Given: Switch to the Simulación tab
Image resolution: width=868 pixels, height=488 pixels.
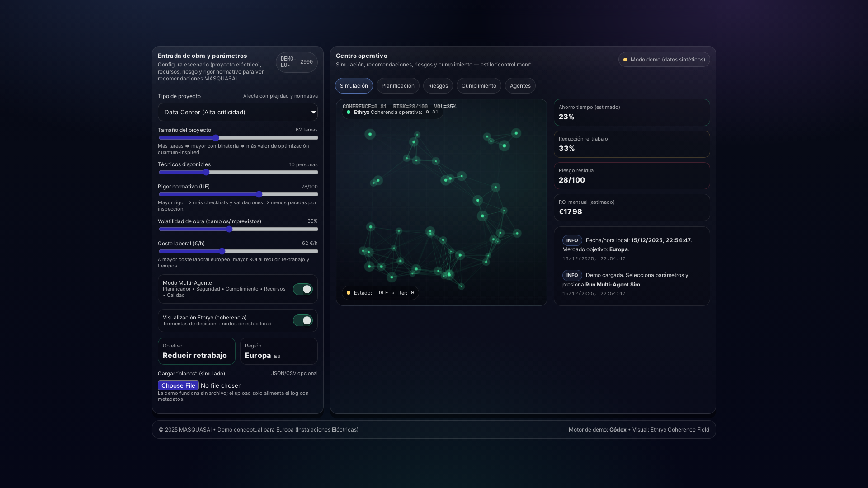Looking at the screenshot, I should click(354, 86).
